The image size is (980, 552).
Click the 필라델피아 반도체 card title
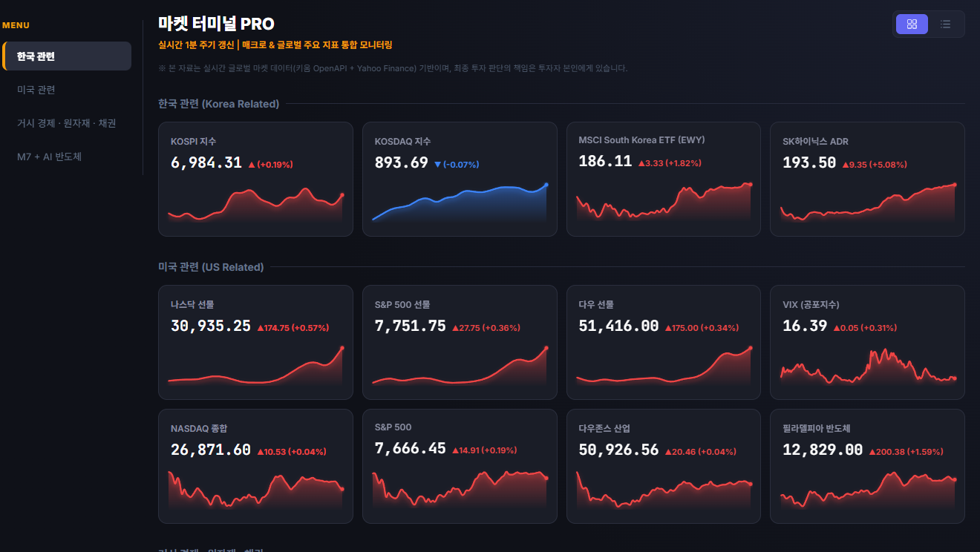tap(816, 429)
